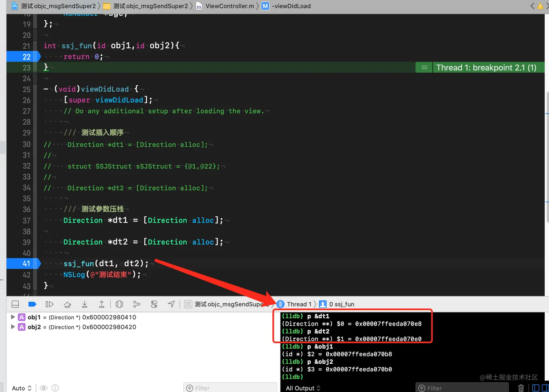This screenshot has width=549, height=392.
Task: Expand the obj1 variable
Action: [13, 317]
